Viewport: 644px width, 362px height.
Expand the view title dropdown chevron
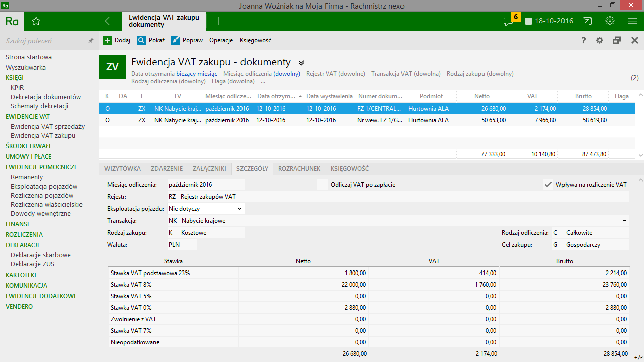(x=301, y=63)
